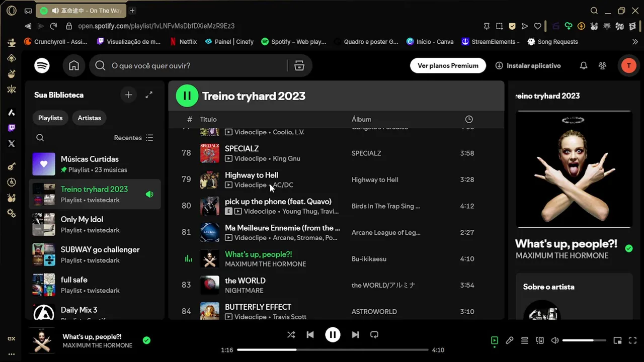Enter fullscreen mode in player

(x=633, y=341)
